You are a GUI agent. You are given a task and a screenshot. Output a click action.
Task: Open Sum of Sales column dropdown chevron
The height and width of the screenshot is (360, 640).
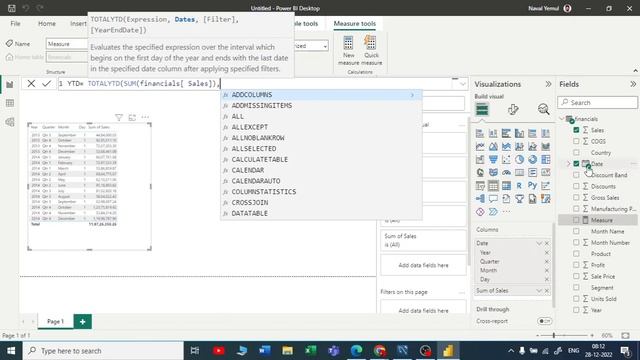(539, 291)
